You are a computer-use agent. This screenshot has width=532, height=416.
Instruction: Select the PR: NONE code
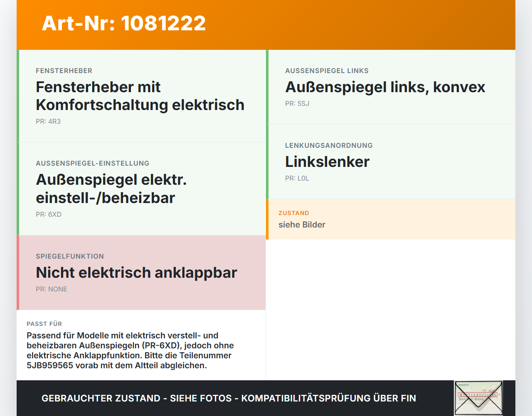(x=52, y=289)
